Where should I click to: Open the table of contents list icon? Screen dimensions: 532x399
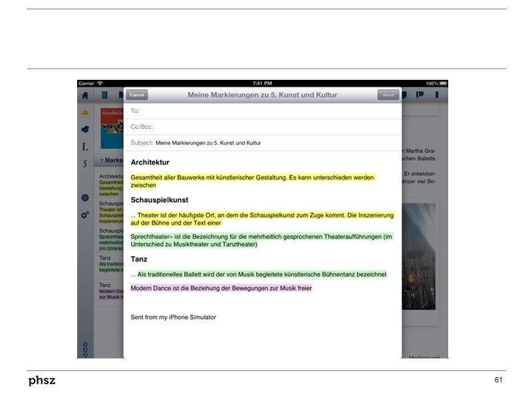tap(104, 95)
